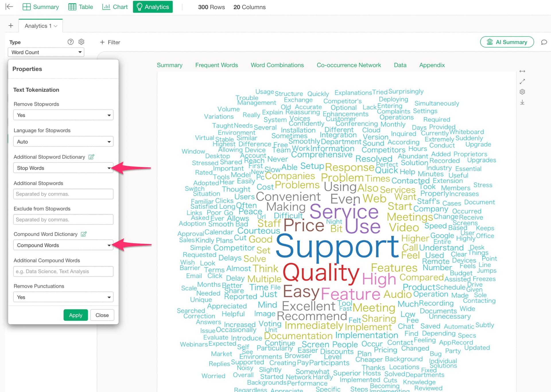Open the comments speech bubble icon
The height and width of the screenshot is (392, 551).
click(544, 42)
